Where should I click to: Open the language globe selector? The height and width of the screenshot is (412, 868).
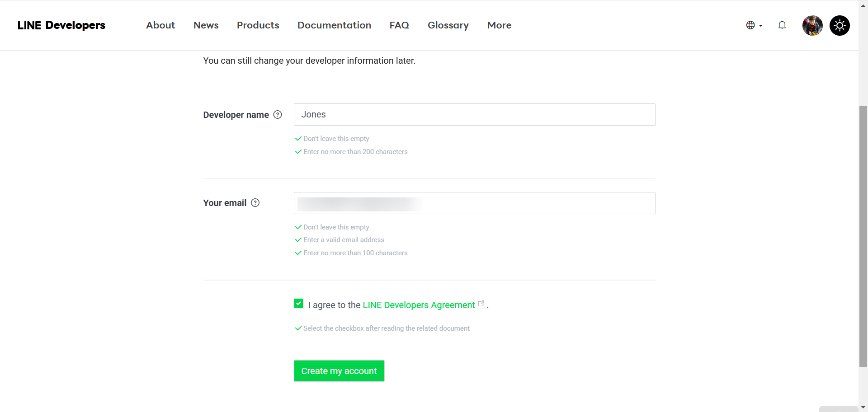754,25
